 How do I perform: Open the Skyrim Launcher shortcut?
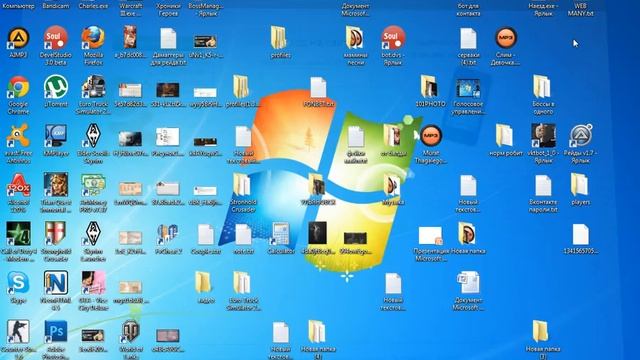click(93, 234)
